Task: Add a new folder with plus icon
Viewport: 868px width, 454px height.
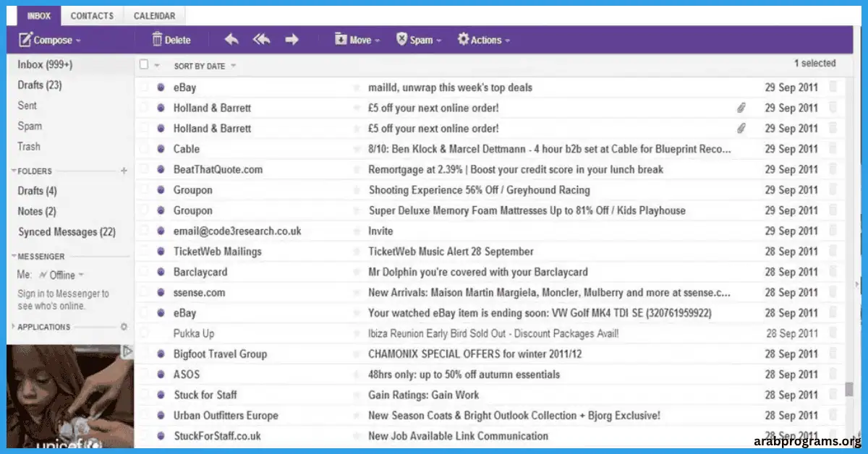Action: point(124,171)
